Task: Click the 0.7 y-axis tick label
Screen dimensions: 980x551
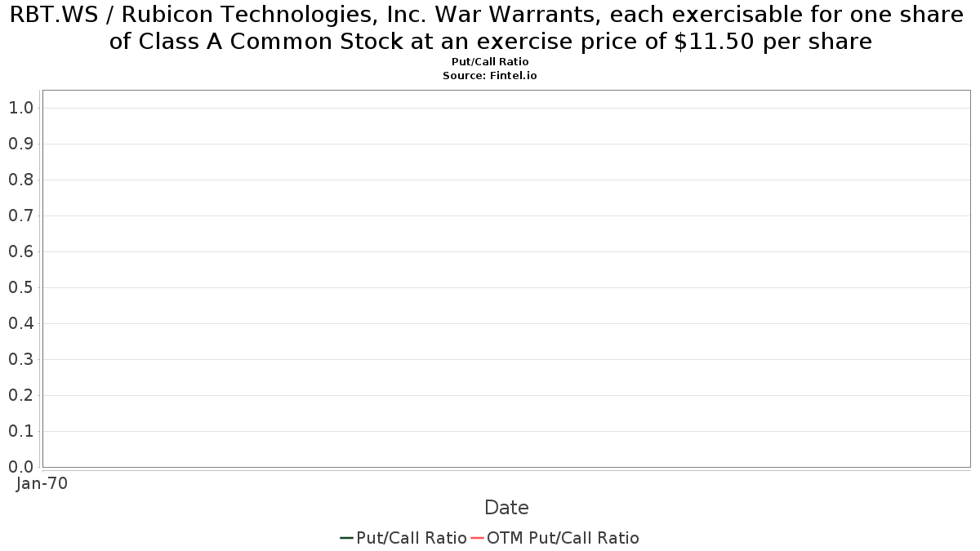Action: click(20, 216)
